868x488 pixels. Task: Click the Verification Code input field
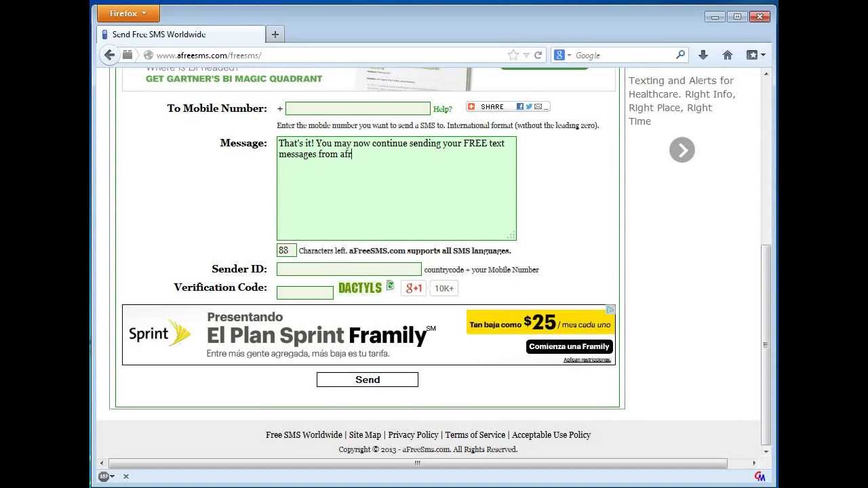(304, 293)
